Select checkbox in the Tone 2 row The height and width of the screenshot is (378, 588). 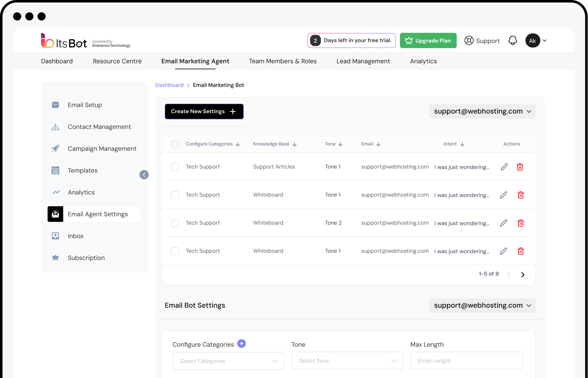[175, 223]
